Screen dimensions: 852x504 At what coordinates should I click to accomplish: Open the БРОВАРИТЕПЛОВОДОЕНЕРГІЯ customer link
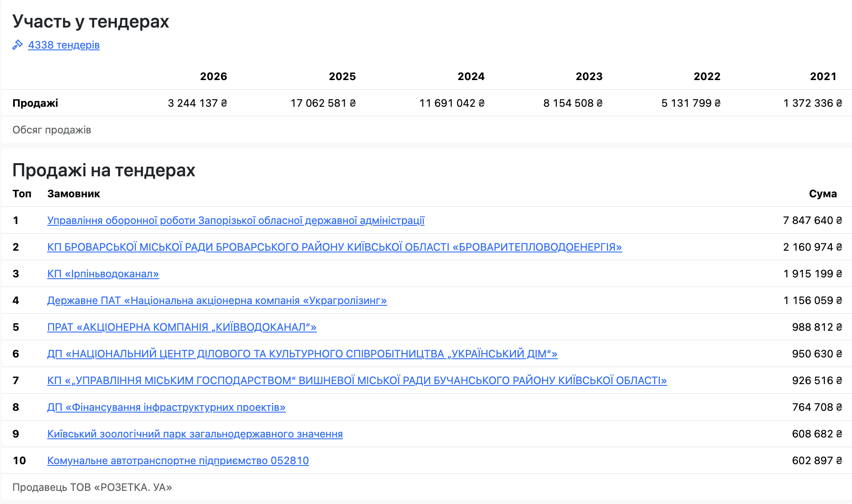point(334,247)
